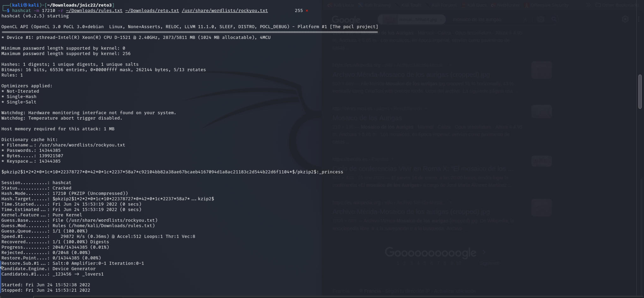Open the Kali Linux bookmark
Image resolution: width=644 pixels, height=298 pixels.
pos(341,5)
